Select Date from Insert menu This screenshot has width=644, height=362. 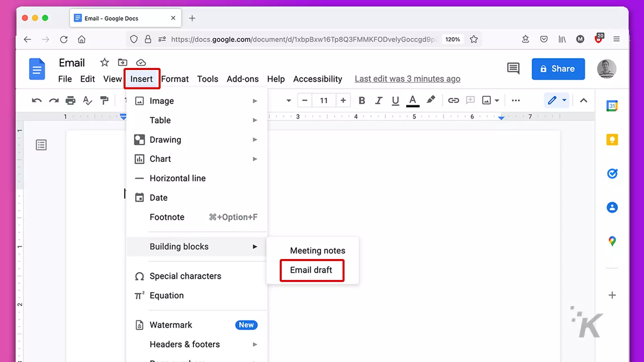196,197
